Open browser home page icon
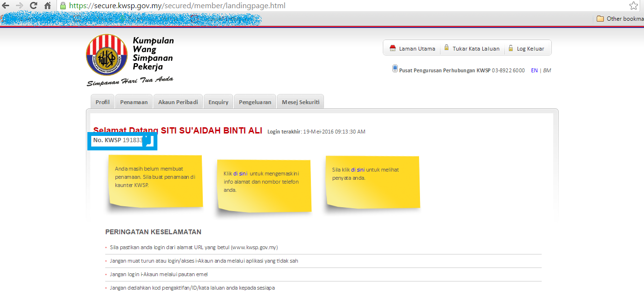Screen dimensions: 644x294 [x=47, y=6]
